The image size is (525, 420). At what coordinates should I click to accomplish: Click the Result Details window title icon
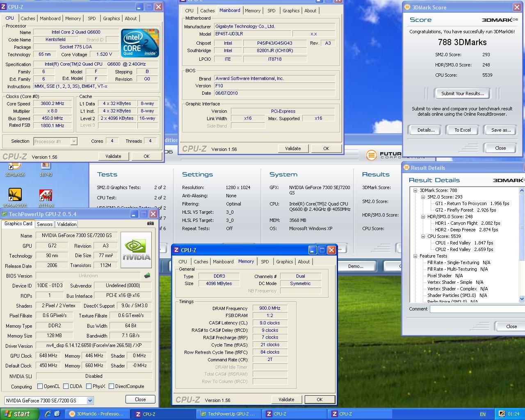click(x=406, y=167)
